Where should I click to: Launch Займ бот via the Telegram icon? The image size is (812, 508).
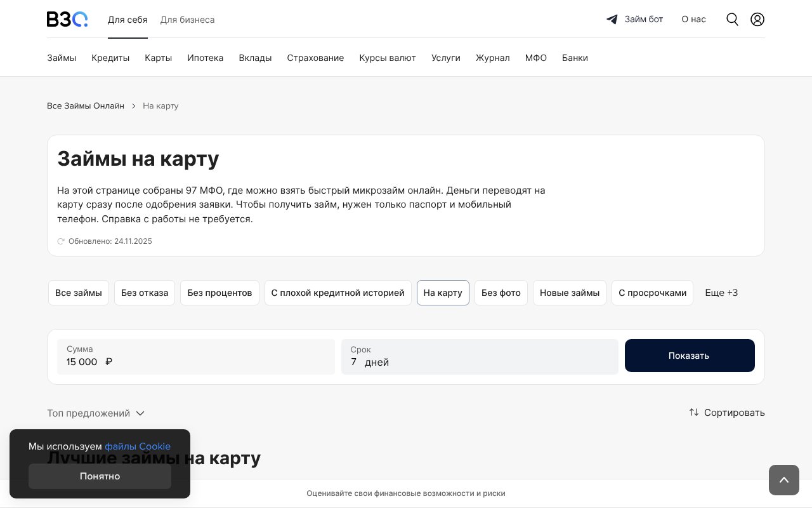click(612, 19)
